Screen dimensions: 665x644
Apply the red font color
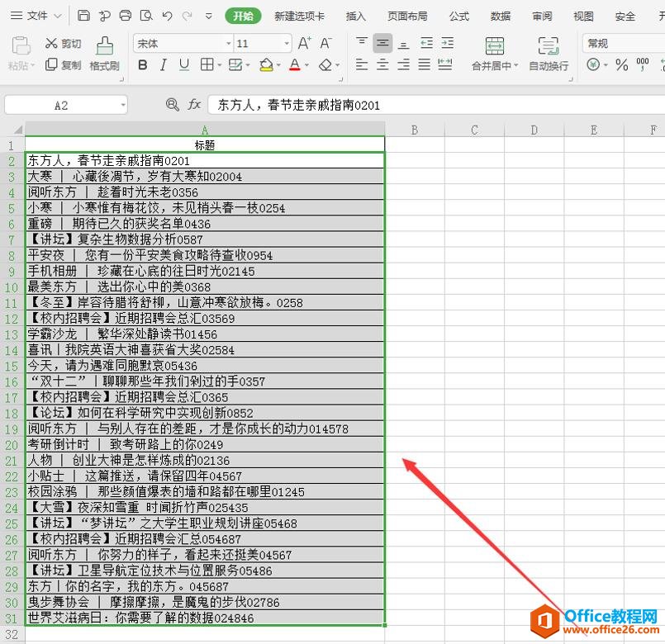(295, 65)
